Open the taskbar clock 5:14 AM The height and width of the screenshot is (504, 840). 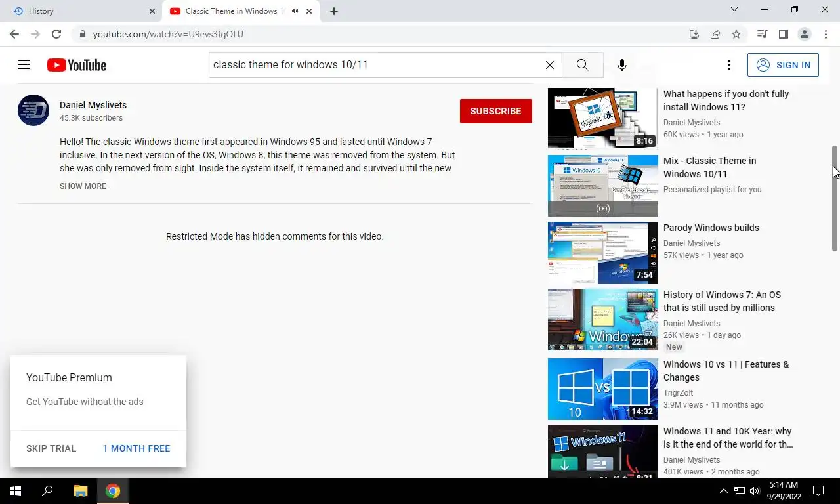click(784, 491)
